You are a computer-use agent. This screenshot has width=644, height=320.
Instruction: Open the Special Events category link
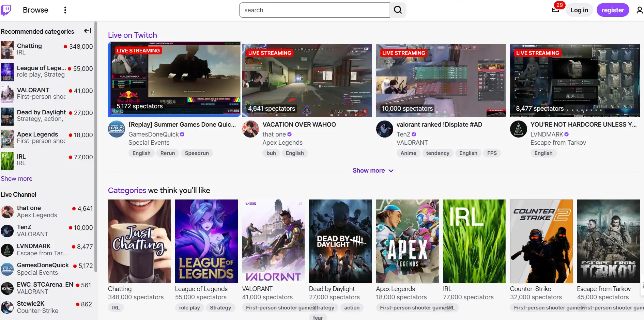pos(149,143)
